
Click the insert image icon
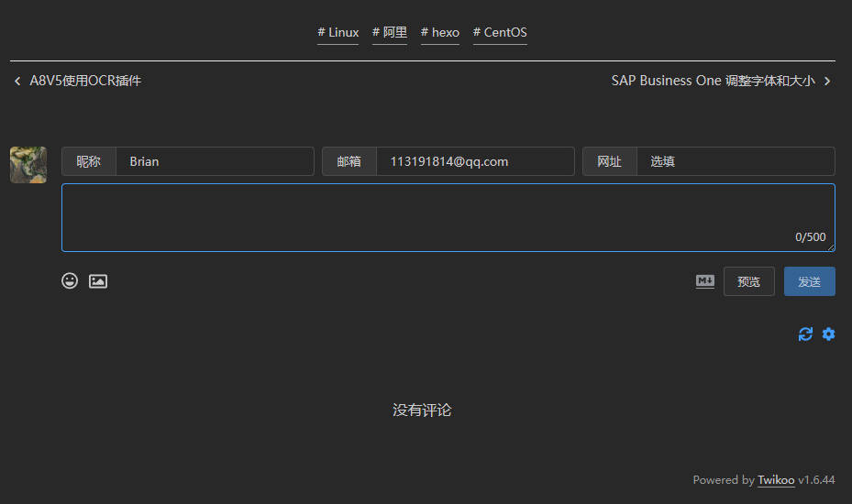pyautogui.click(x=98, y=281)
